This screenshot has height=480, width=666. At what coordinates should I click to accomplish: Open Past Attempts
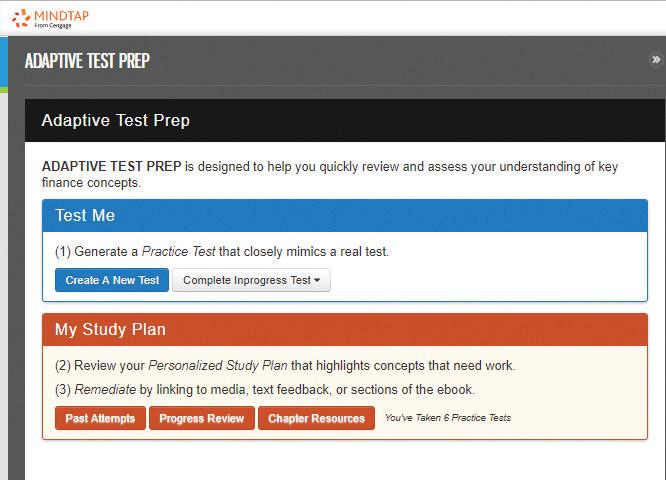(x=100, y=418)
